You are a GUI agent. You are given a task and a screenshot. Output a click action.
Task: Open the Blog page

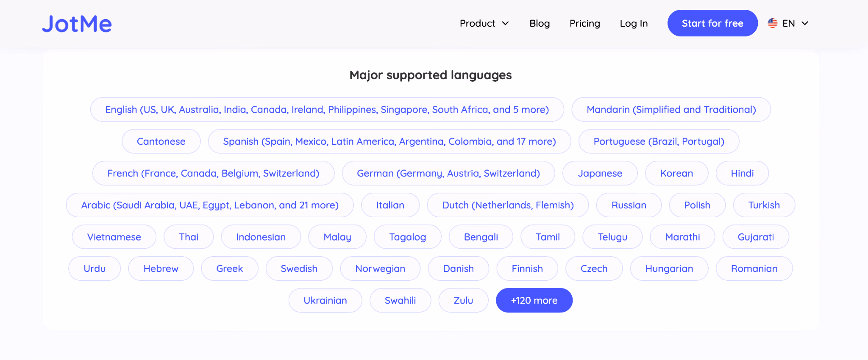click(540, 23)
